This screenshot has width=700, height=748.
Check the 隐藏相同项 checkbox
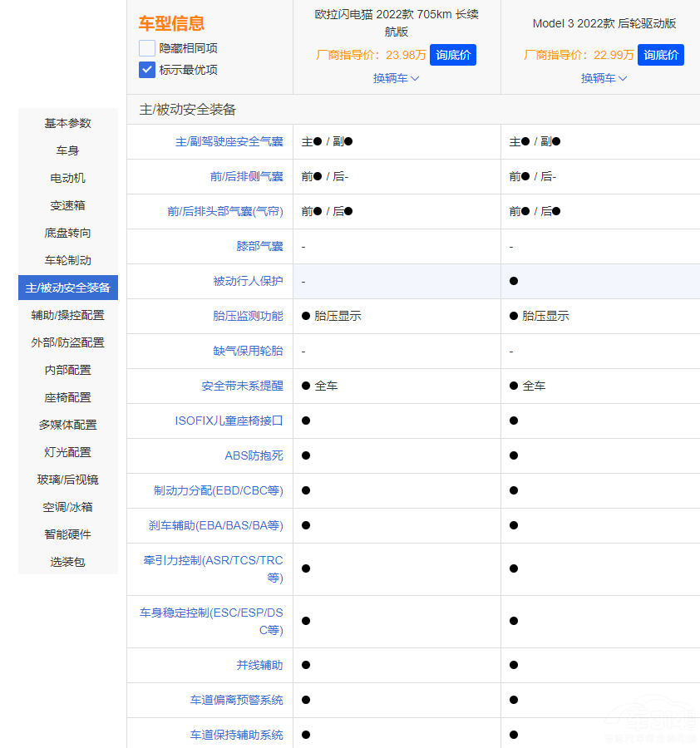click(x=147, y=48)
